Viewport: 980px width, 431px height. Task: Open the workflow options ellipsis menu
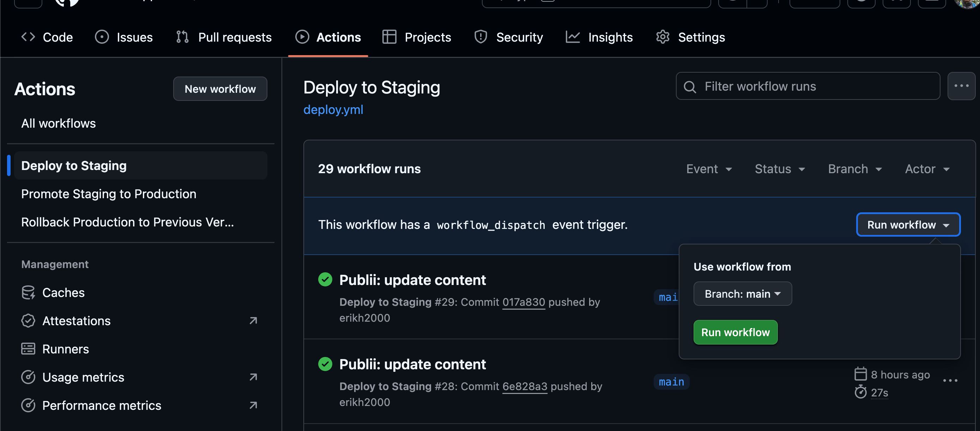[x=961, y=86]
